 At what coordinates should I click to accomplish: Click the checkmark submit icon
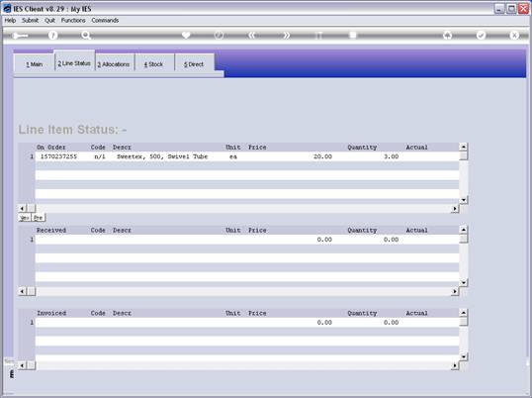click(481, 35)
